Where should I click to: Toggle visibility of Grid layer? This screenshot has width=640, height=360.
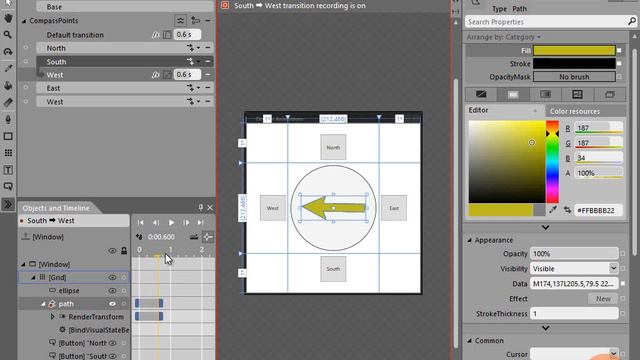click(x=112, y=278)
